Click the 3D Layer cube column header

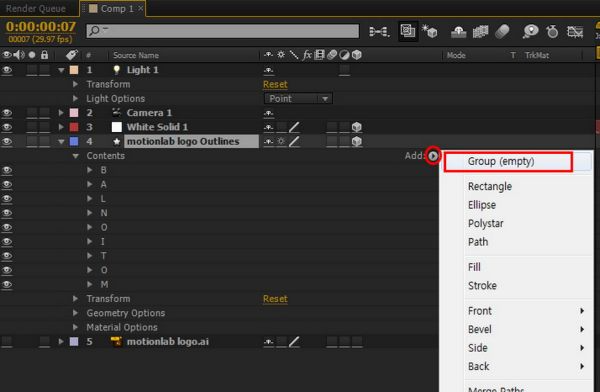[357, 55]
